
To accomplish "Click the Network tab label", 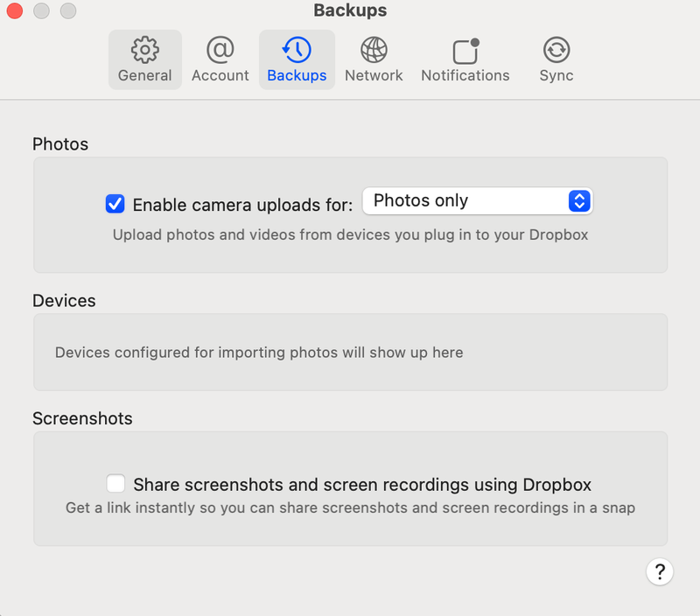I will pyautogui.click(x=374, y=75).
